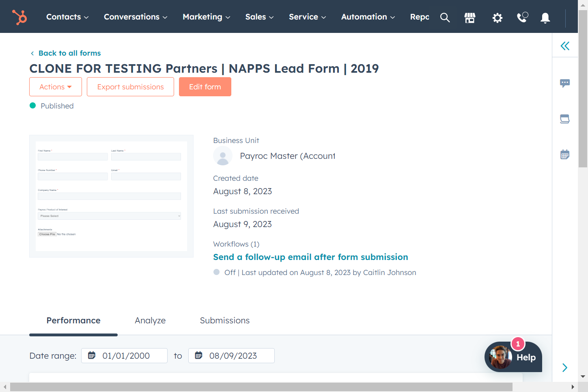Image resolution: width=588 pixels, height=392 pixels.
Task: Open the window panel sidebar icon
Action: (565, 119)
